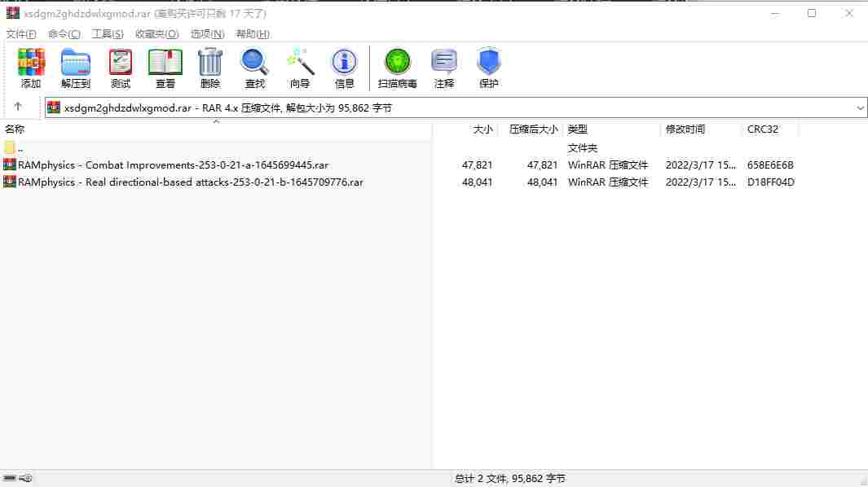Expand the archive path dropdown arrow
Viewport: 868px width, 487px height.
[x=860, y=108]
